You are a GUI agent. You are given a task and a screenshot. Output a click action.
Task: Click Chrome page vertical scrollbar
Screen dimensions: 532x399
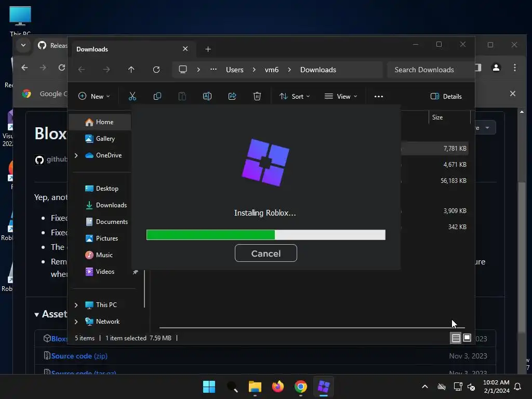pyautogui.click(x=522, y=257)
